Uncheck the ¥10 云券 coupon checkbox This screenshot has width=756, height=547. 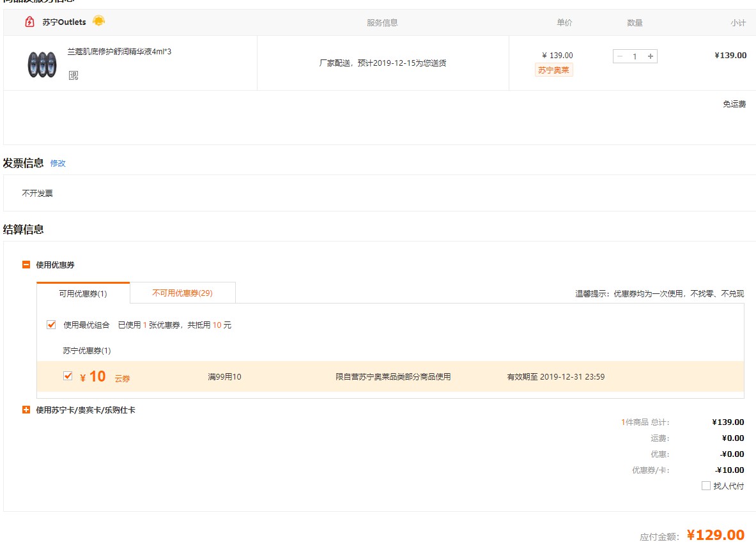pyautogui.click(x=68, y=376)
